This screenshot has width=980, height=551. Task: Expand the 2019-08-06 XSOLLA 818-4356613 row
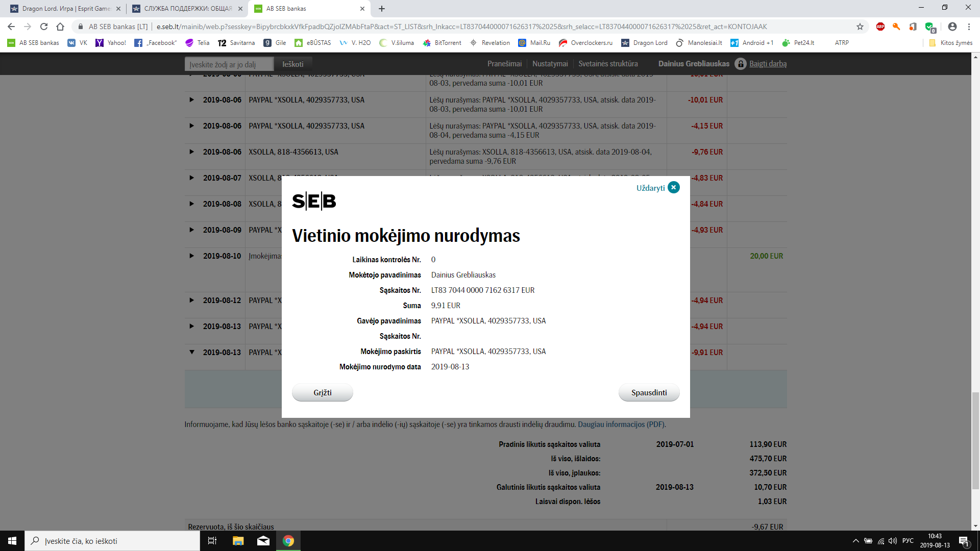[192, 152]
